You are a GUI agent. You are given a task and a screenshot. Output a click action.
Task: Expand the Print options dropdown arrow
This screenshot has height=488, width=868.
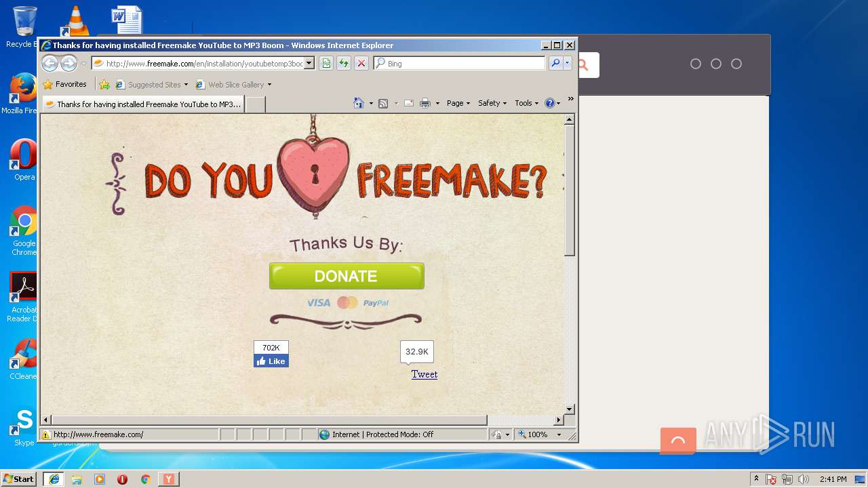pyautogui.click(x=437, y=103)
